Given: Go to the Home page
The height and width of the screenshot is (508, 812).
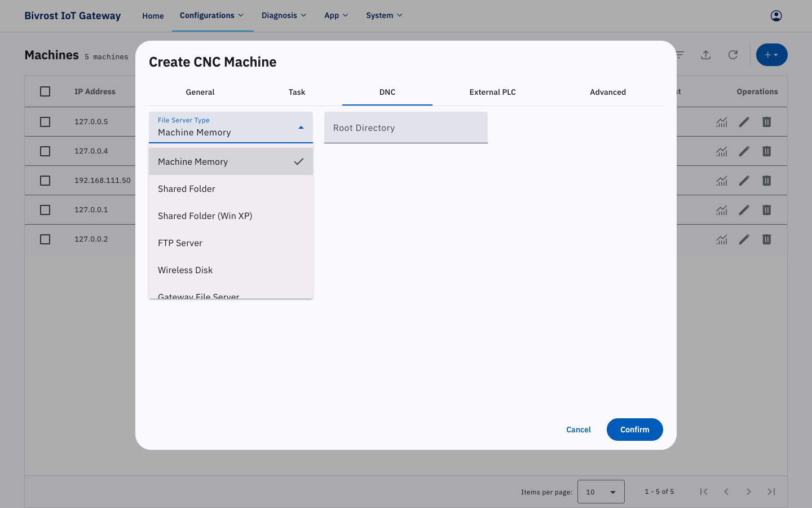Looking at the screenshot, I should tap(153, 16).
